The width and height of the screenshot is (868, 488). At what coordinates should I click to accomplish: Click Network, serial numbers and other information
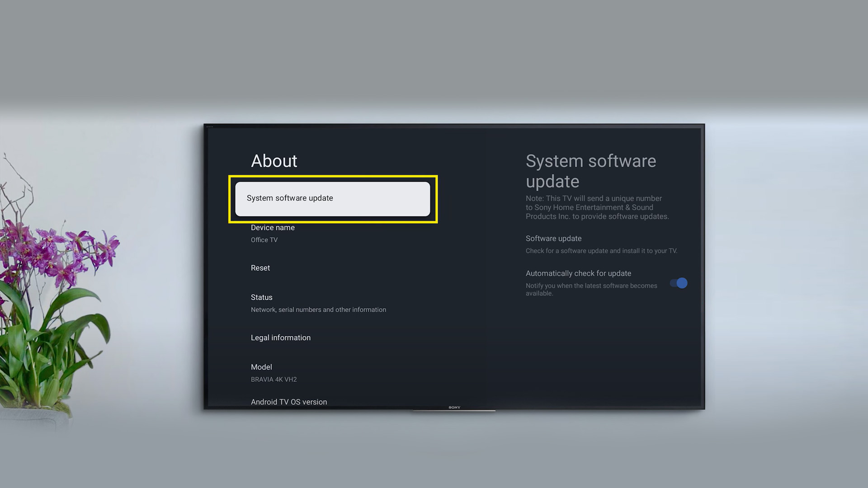click(x=318, y=310)
